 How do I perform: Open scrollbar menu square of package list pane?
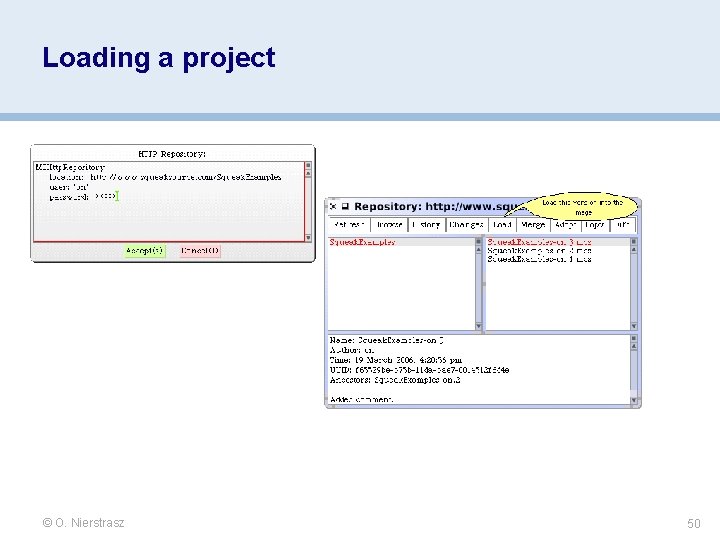pyautogui.click(x=478, y=242)
